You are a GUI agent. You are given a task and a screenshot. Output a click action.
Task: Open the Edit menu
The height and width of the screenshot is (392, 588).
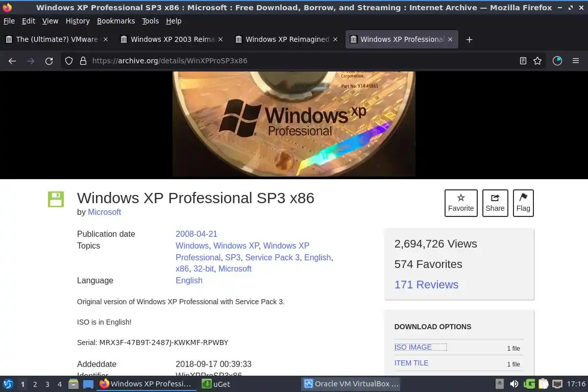pos(29,21)
